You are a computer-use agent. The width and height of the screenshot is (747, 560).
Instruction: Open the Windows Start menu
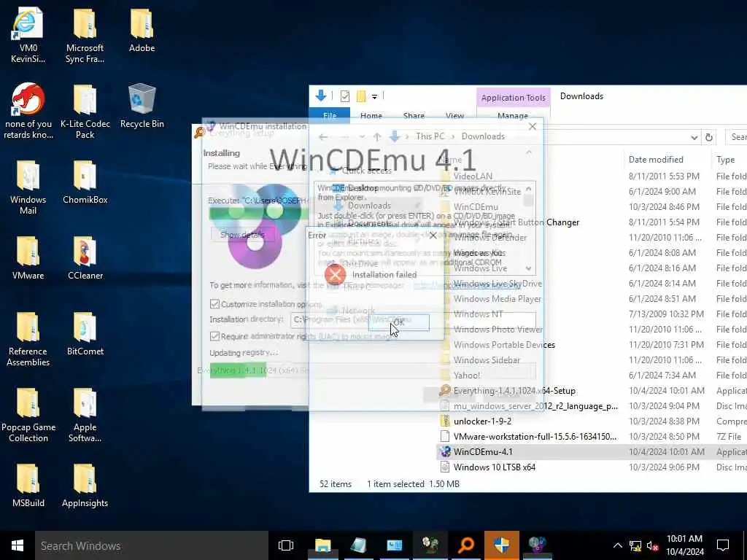coord(18,545)
